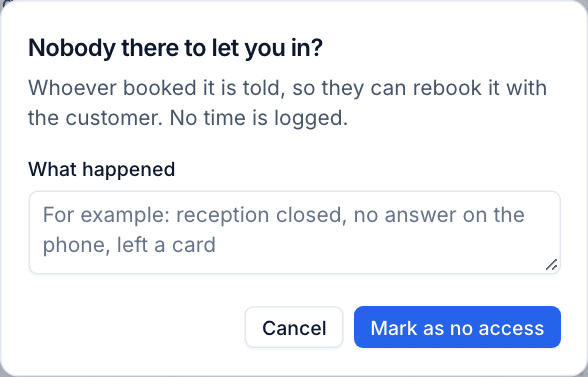Click the 'Whoever booked it is told' description
Screen dimensions: 588x377
(288, 103)
